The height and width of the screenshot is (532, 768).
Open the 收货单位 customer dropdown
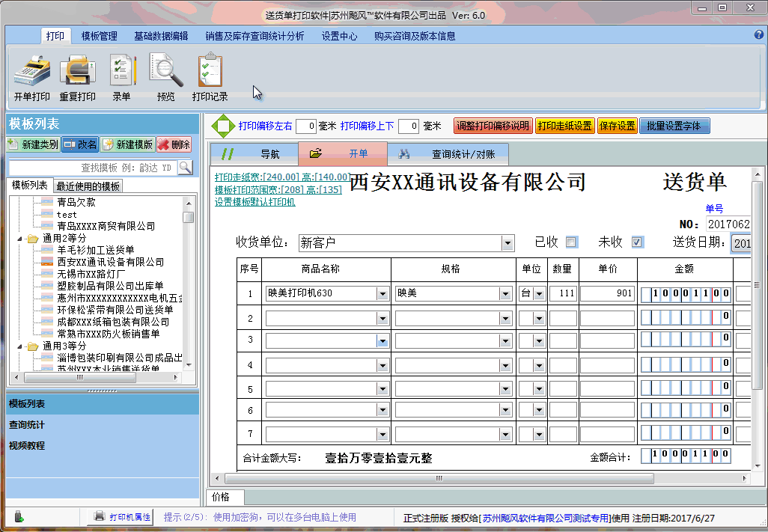508,242
